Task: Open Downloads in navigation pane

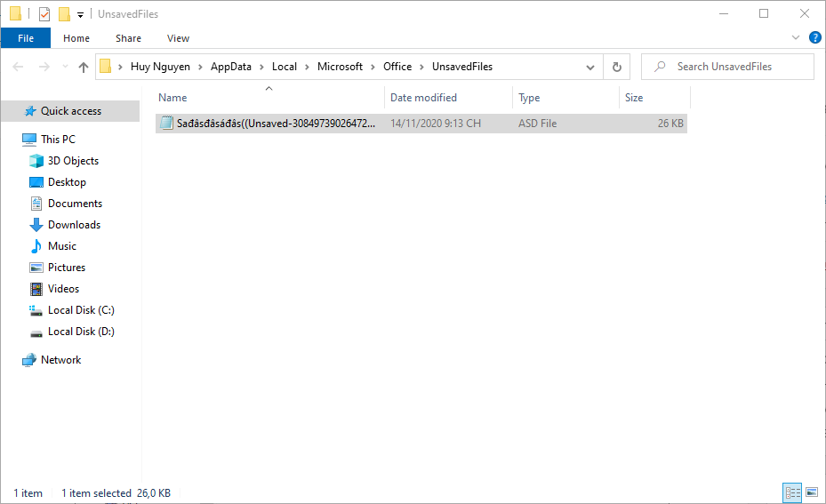Action: pos(74,225)
